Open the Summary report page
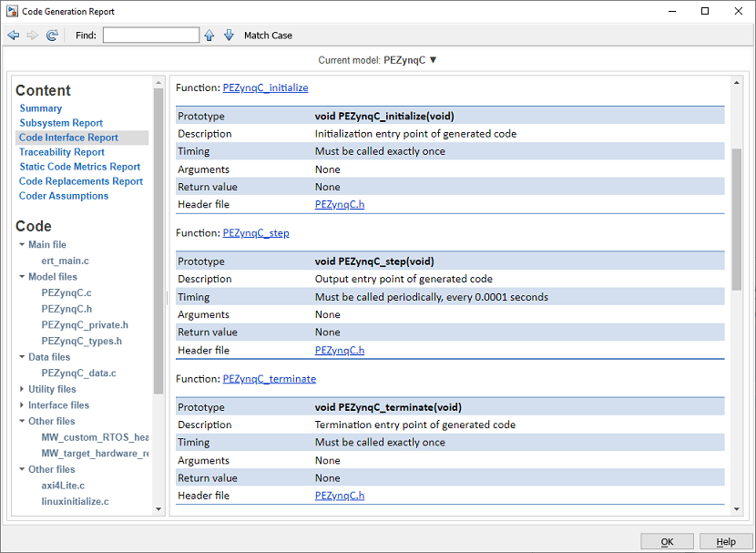Viewport: 756px width, 553px height. [41, 108]
